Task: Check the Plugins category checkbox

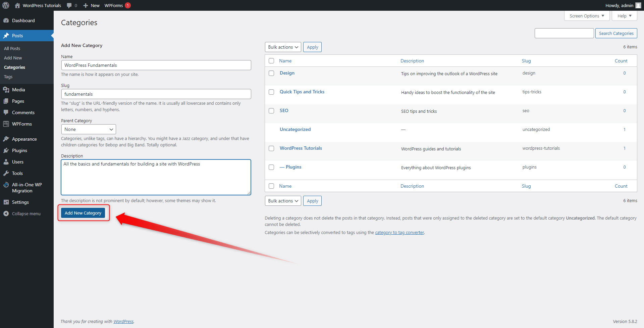Action: [271, 167]
